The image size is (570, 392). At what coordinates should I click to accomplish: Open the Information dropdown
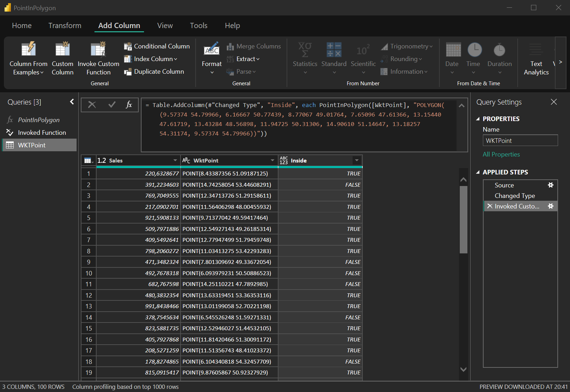(426, 72)
